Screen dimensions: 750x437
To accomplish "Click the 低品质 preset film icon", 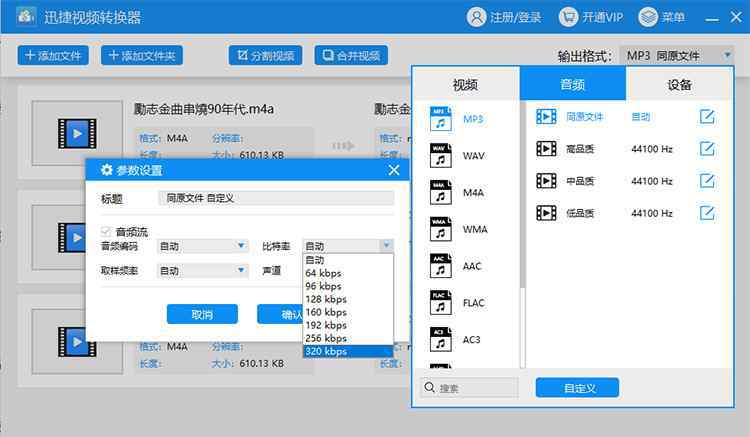I will click(x=546, y=213).
